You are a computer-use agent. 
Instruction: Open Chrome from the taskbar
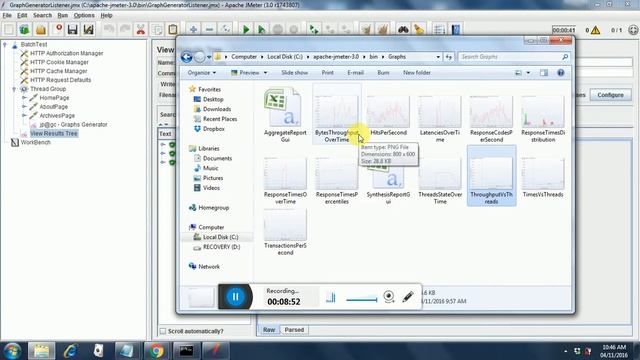point(156,351)
